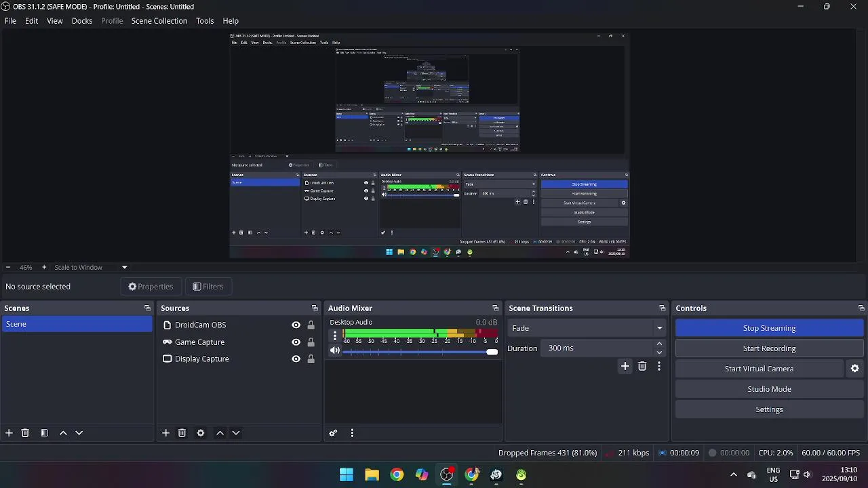Open advanced audio properties gears icon in Audio Mixer
This screenshot has height=488, width=868.
(x=333, y=433)
